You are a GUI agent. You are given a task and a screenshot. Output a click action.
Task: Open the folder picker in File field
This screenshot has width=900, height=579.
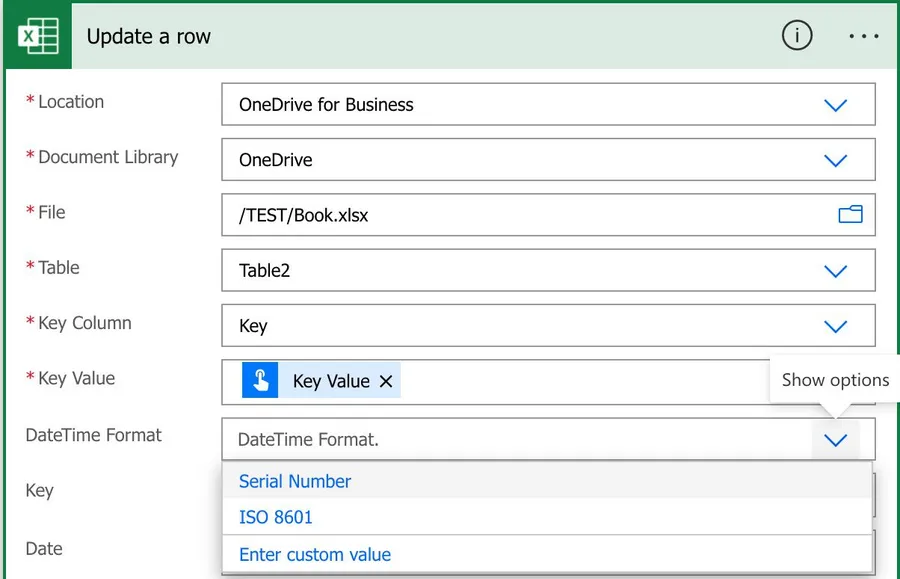tap(850, 214)
